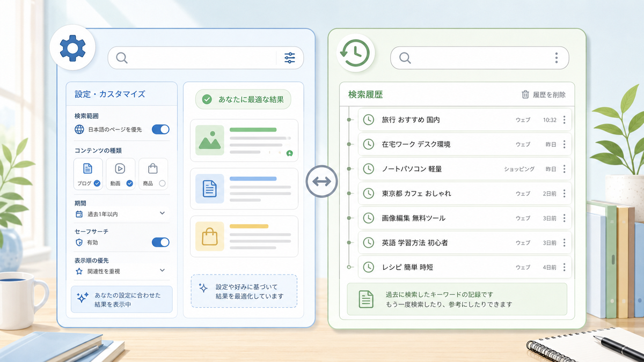Image resolution: width=644 pixels, height=362 pixels.
Task: Click globe icon next to 日本語のページを優先
Action: [x=79, y=129]
